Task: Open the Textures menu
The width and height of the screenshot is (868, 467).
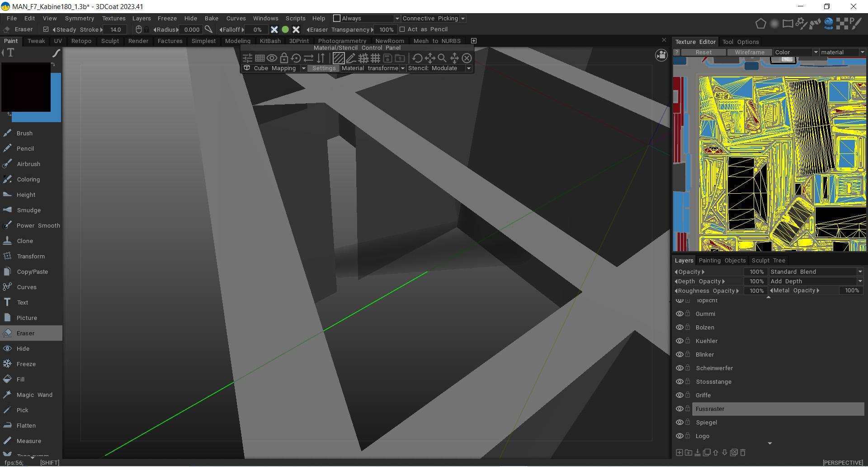Action: (x=113, y=19)
